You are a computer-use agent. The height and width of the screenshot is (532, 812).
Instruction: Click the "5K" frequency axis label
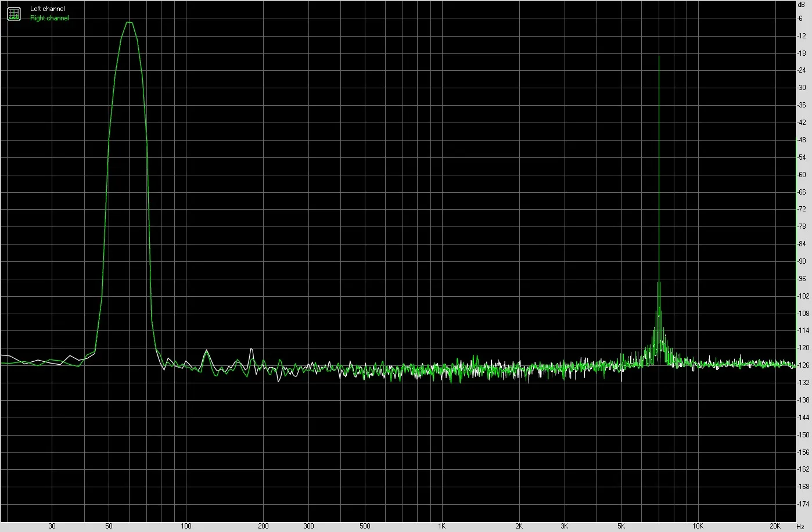pos(620,526)
